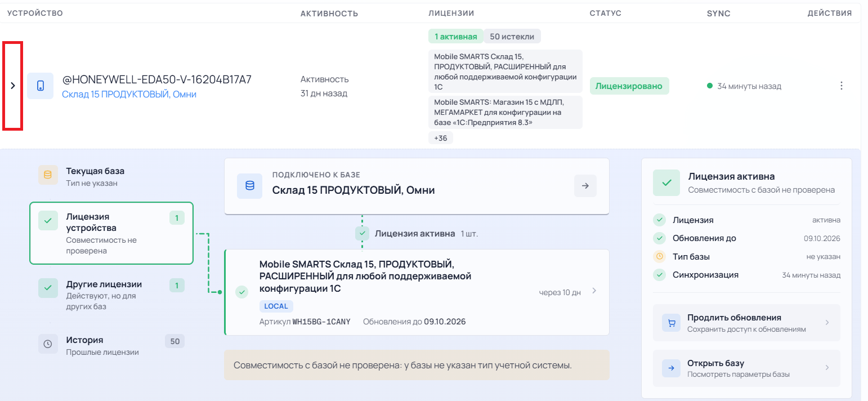Screen dimensions: 868x401
Task: Click the Лицензировано status badge
Action: pos(629,86)
